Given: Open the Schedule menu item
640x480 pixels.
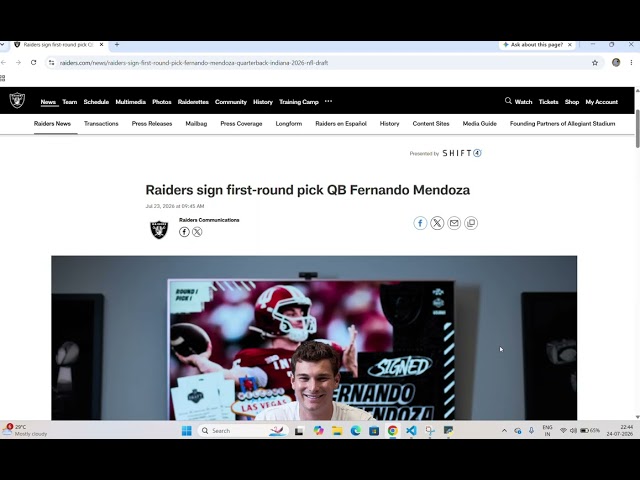Looking at the screenshot, I should (96, 102).
